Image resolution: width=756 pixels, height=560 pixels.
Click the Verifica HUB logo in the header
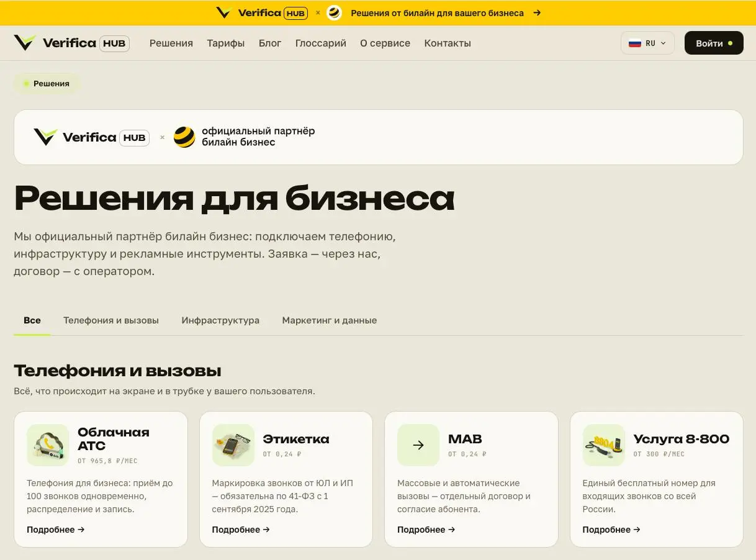pos(71,43)
